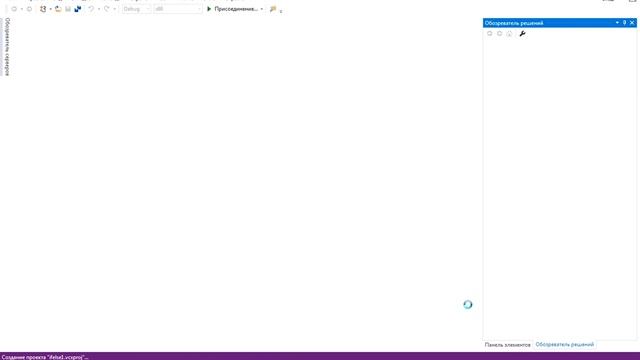Click the Save floppy disk icon

coord(68,9)
